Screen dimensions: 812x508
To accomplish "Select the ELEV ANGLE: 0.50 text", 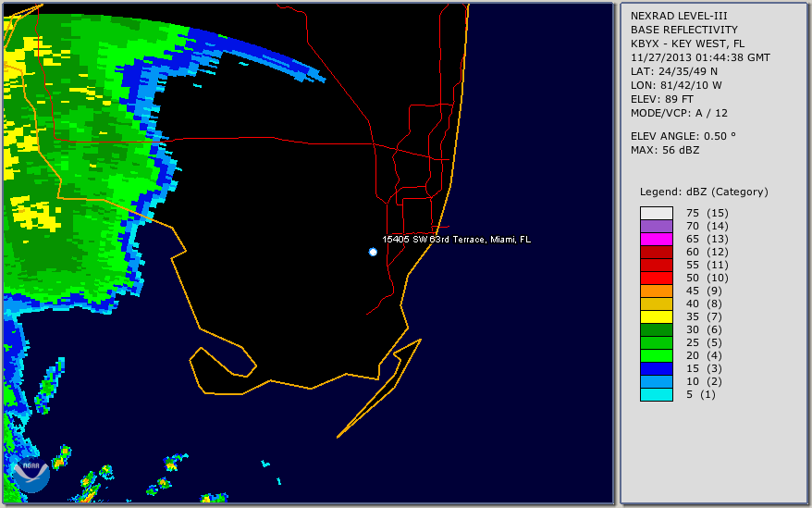I will pos(683,136).
